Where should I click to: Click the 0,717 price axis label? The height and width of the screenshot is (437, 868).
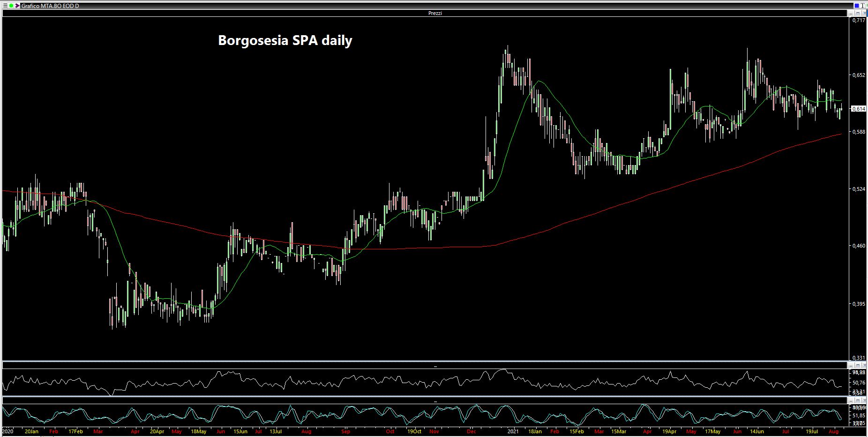pos(859,21)
